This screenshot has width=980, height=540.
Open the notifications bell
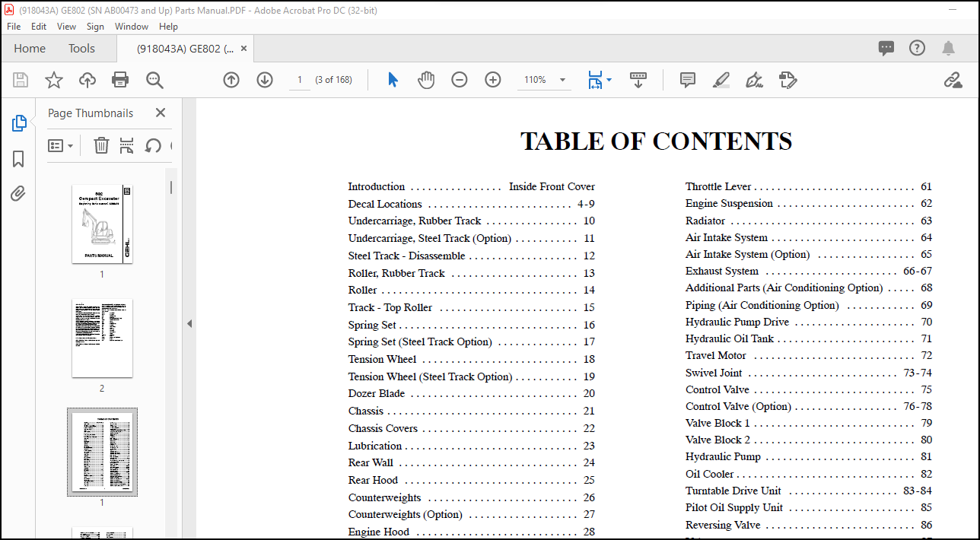[948, 48]
